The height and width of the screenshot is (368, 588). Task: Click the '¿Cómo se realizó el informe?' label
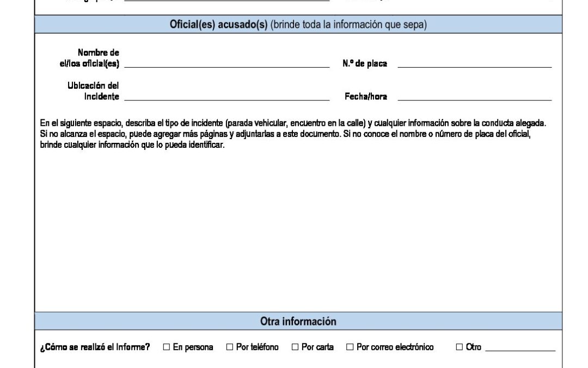95,347
